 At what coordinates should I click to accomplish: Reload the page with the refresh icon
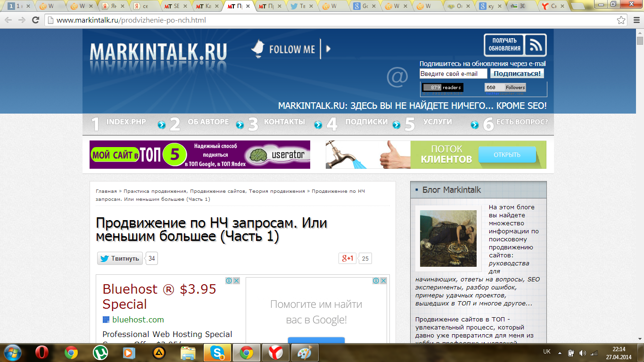35,20
